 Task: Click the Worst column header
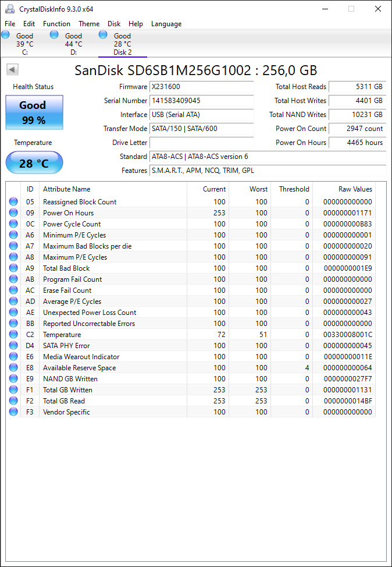click(250, 189)
